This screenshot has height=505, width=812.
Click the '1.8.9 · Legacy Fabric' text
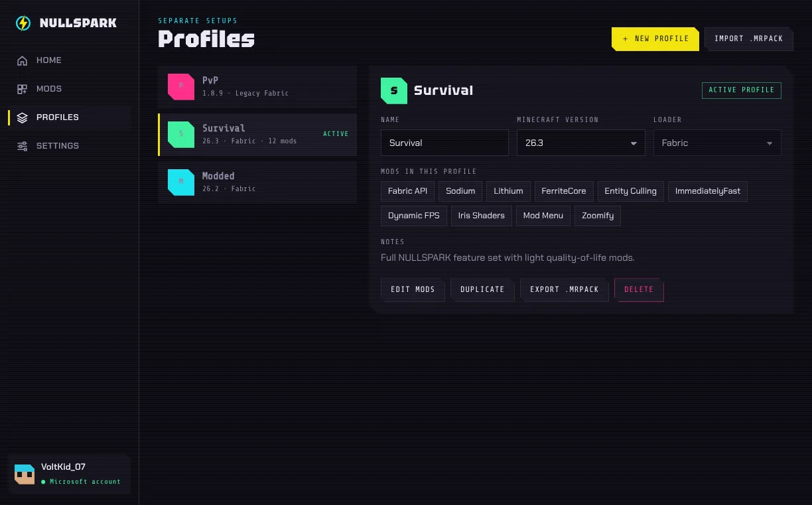tap(245, 94)
